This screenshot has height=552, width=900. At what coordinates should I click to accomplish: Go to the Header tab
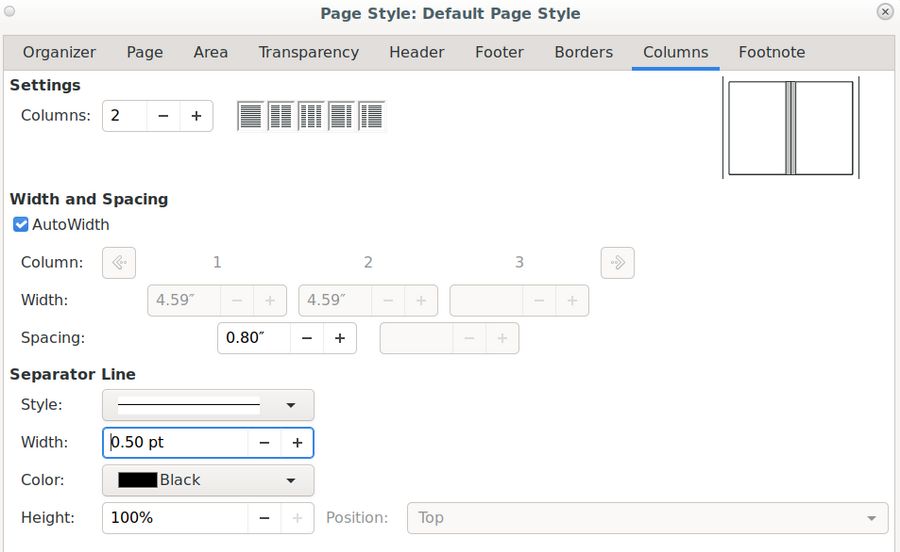(x=416, y=53)
